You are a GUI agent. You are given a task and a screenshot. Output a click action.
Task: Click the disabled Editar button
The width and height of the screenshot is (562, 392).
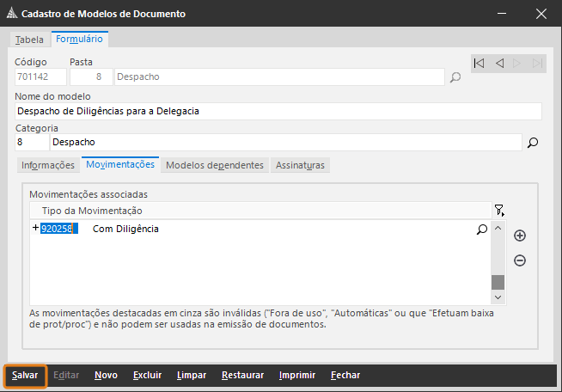point(66,376)
